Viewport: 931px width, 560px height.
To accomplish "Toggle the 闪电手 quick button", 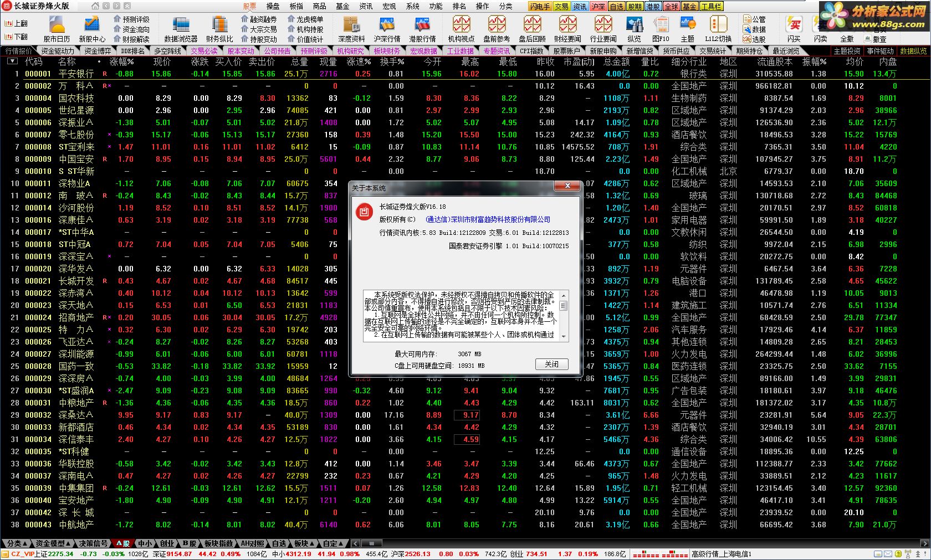I will click(x=540, y=7).
